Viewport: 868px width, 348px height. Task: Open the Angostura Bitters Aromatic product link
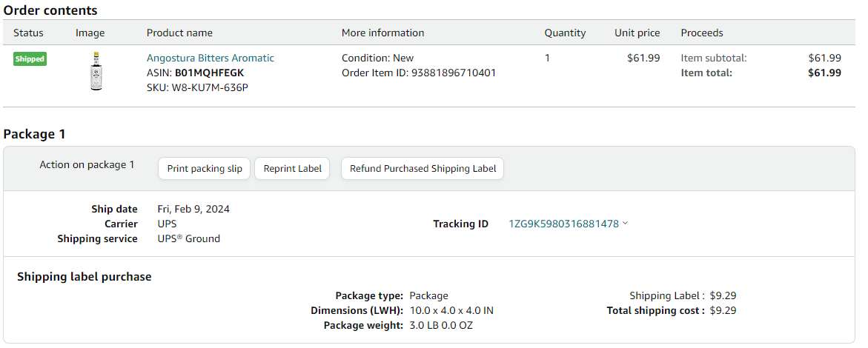click(x=211, y=58)
